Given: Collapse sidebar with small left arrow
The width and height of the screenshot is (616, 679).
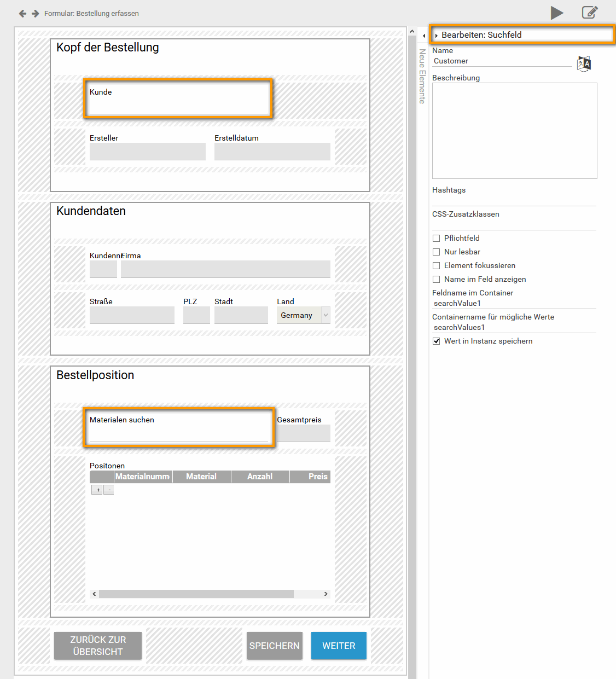Looking at the screenshot, I should 424,36.
